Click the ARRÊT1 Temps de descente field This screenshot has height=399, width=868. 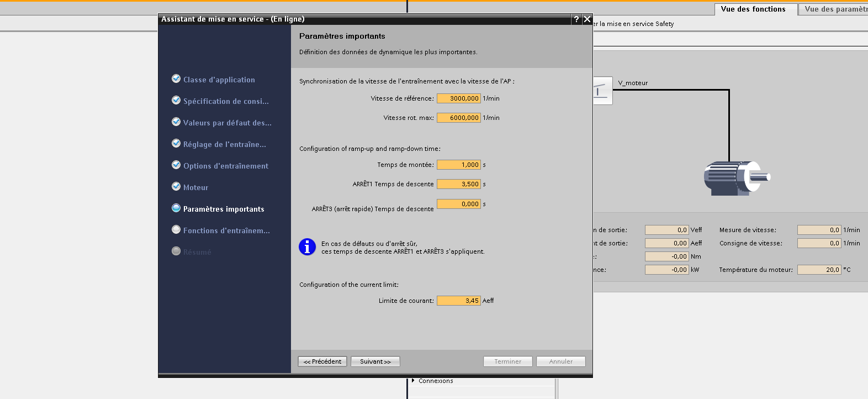point(458,184)
